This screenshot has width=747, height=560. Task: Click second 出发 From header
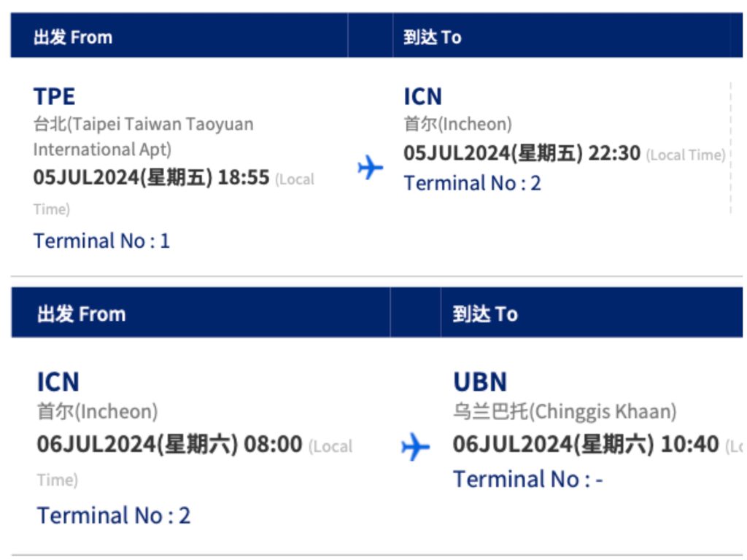[82, 314]
